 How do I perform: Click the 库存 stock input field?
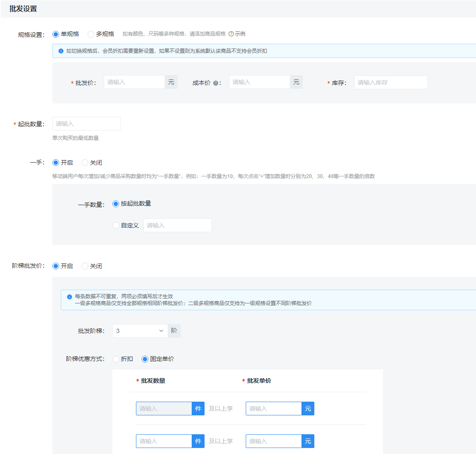tap(391, 82)
